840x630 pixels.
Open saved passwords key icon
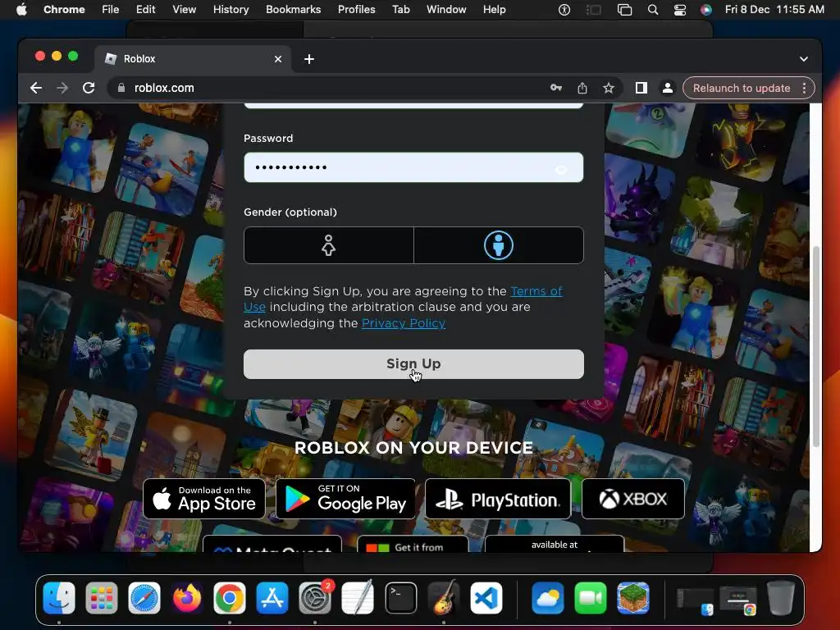click(556, 88)
